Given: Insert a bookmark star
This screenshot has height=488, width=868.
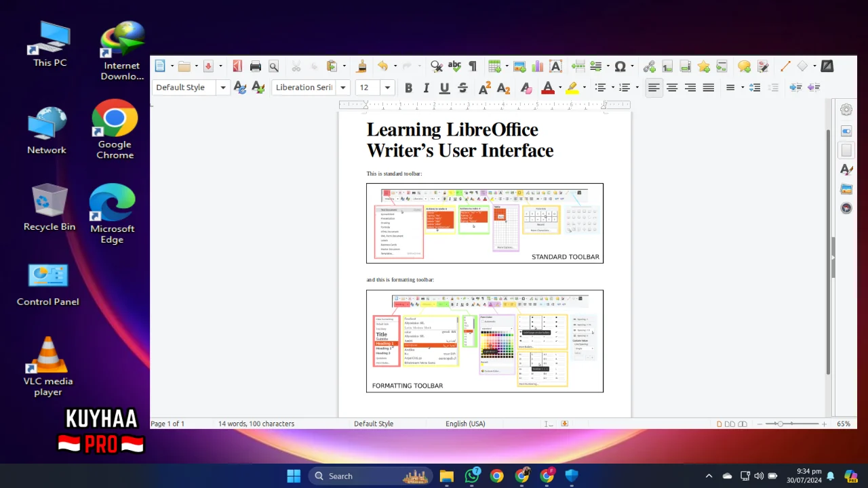Looking at the screenshot, I should [x=704, y=66].
